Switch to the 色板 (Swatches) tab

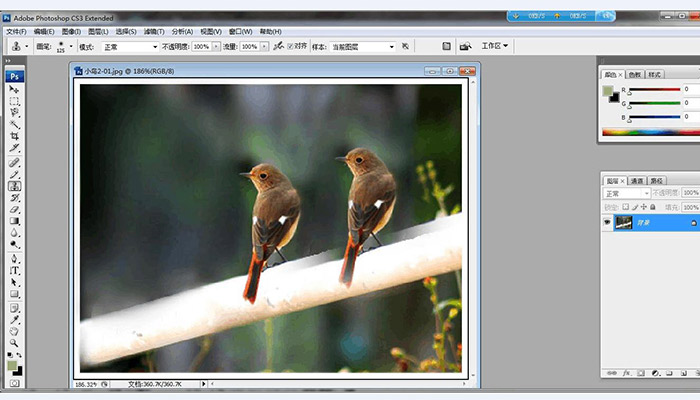635,74
